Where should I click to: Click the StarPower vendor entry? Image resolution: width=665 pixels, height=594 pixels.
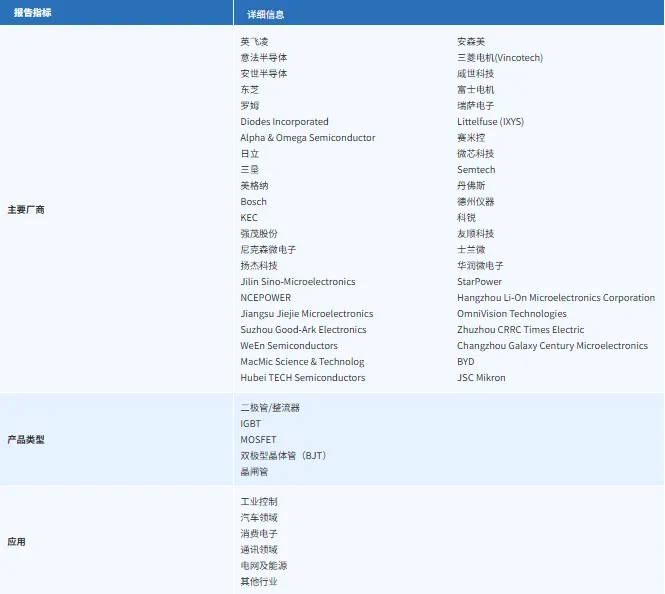480,282
